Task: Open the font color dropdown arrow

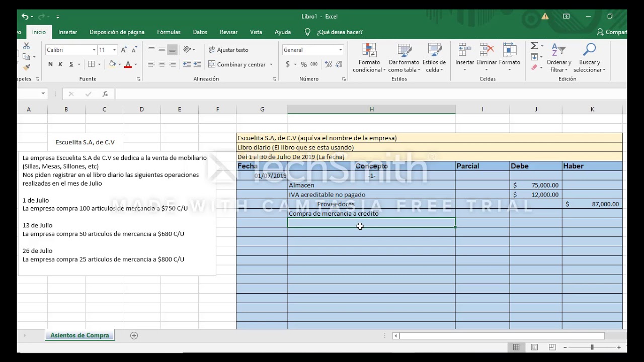Action: pos(136,64)
